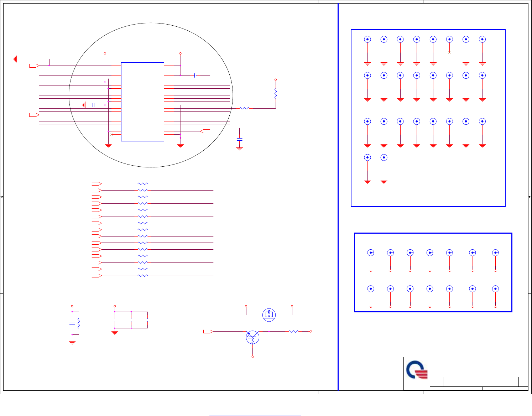This screenshot has width=532, height=416.
Task: Select the decoupling capacitor at the IC's upper right
Action: point(195,76)
